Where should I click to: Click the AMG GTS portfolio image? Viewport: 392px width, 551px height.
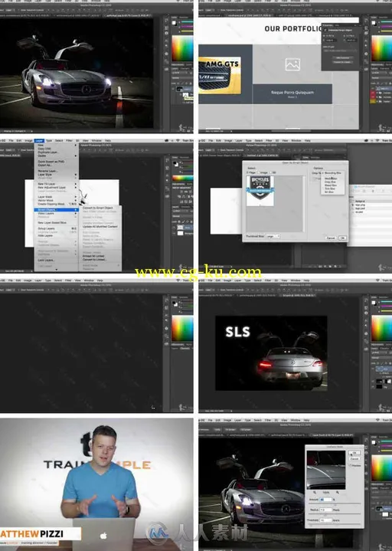click(x=220, y=75)
